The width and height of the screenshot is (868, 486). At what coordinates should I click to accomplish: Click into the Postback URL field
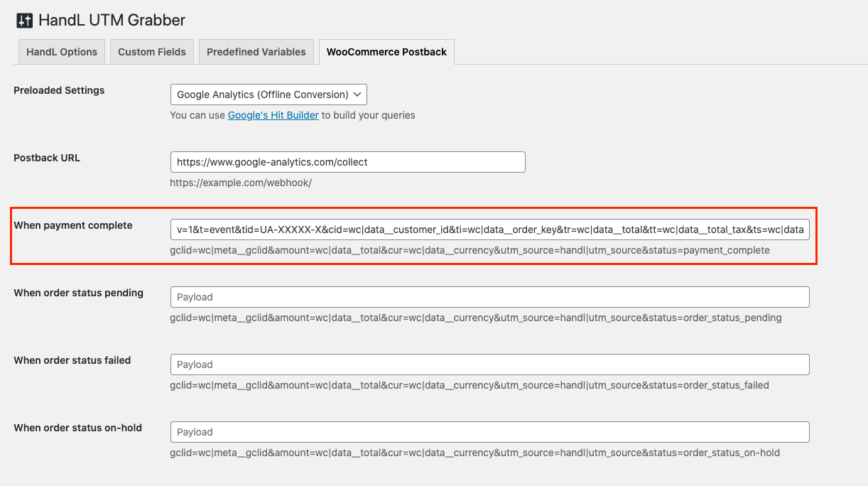tap(347, 162)
